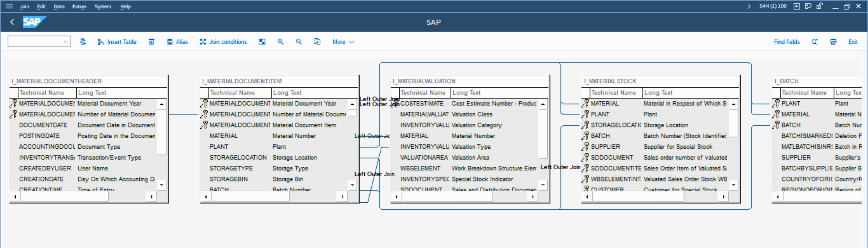Click the Join conditions button

click(x=223, y=42)
